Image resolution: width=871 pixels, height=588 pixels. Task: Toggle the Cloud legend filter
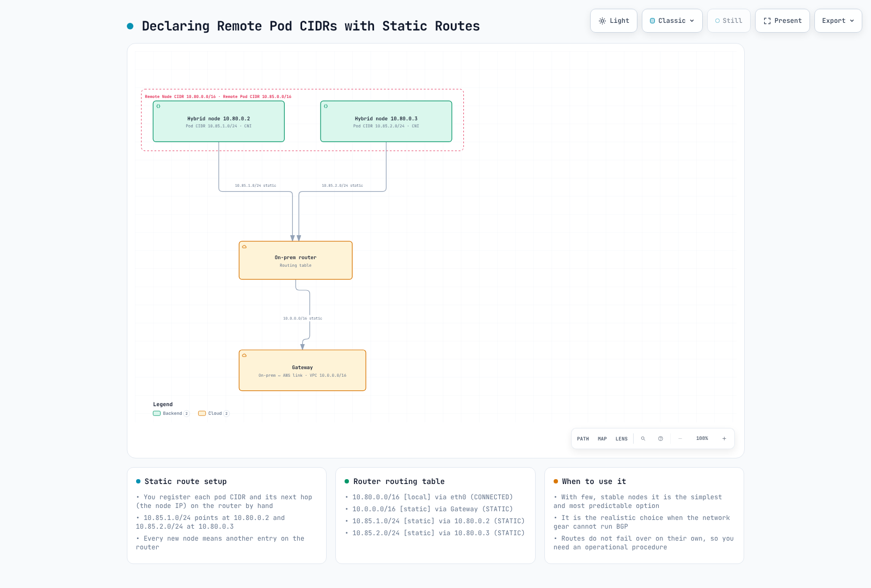click(x=213, y=413)
